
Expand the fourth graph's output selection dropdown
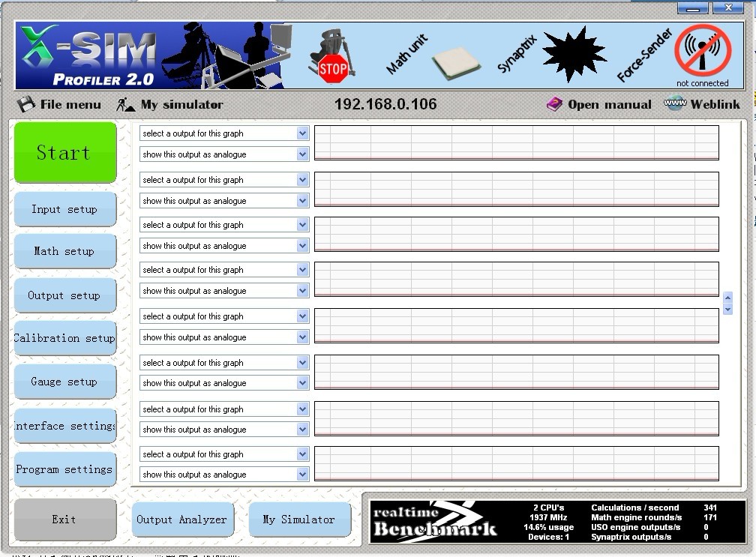pyautogui.click(x=302, y=270)
